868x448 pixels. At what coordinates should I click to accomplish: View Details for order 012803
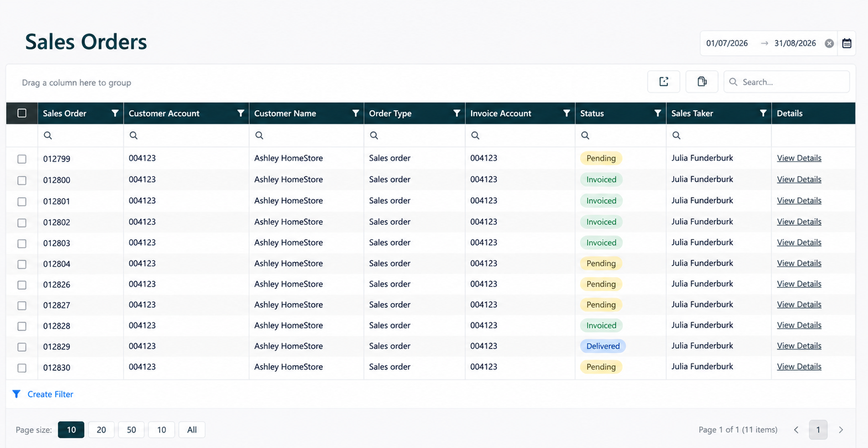coord(799,242)
